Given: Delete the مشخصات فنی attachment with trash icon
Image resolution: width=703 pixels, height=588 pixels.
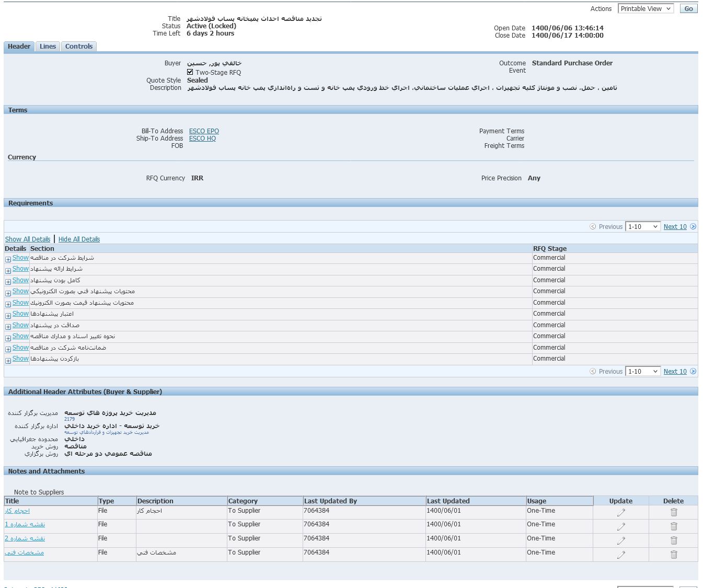Looking at the screenshot, I should click(x=674, y=555).
